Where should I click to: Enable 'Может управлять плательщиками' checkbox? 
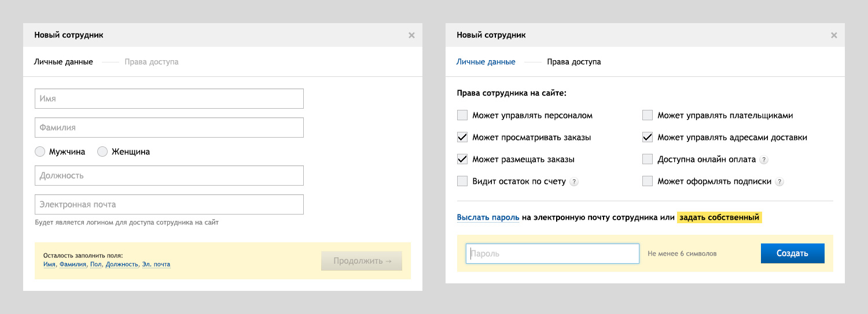pos(648,115)
